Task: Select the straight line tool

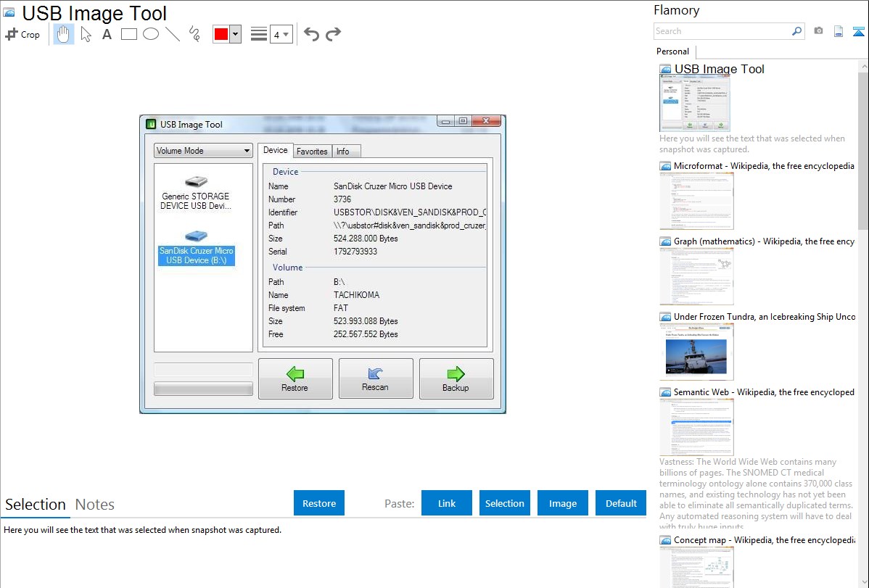Action: (x=173, y=34)
